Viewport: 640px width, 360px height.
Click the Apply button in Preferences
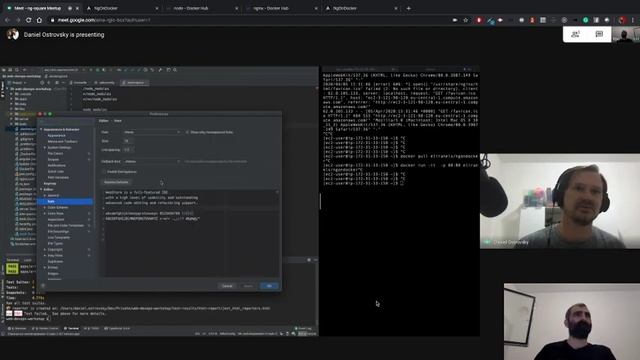(248, 286)
